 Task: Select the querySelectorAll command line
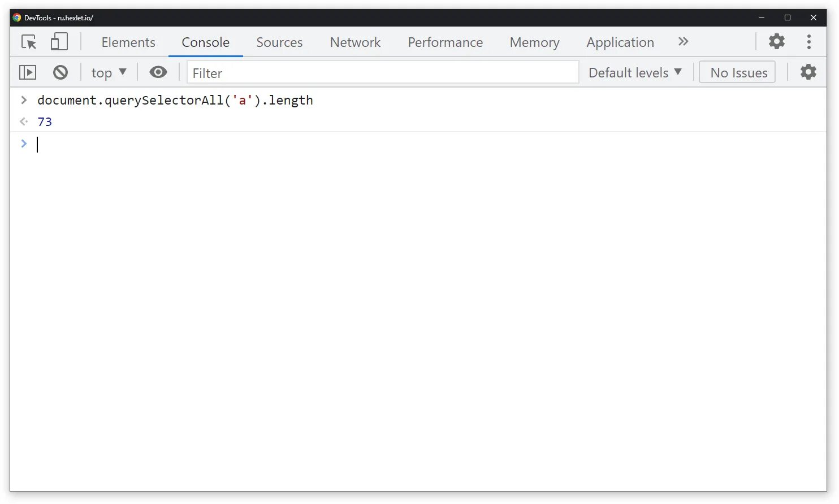point(175,100)
